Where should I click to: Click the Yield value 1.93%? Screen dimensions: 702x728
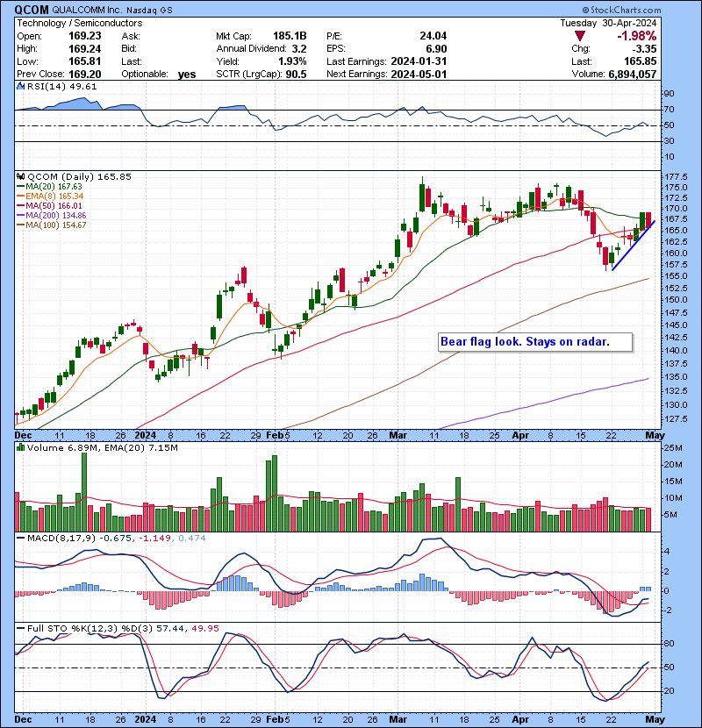(x=292, y=61)
